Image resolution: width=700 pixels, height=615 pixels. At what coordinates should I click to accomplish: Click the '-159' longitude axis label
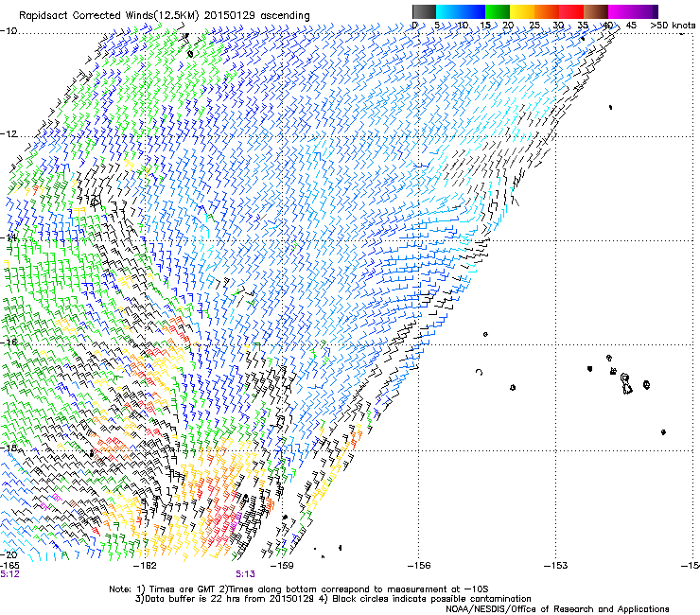283,566
